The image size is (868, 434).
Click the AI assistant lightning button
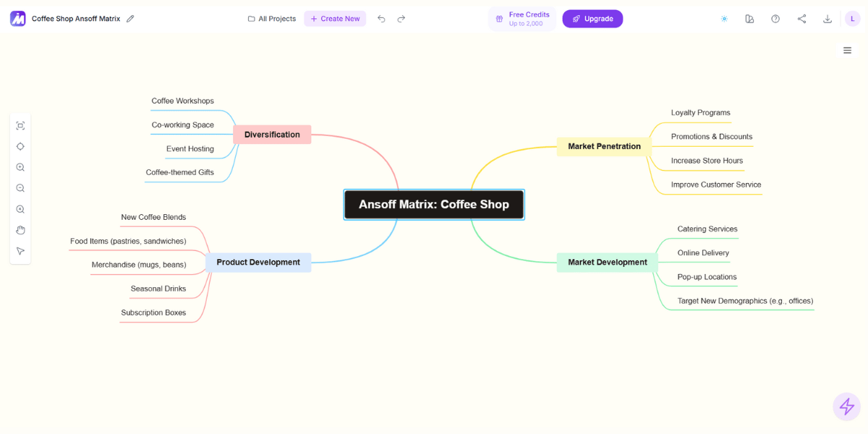pyautogui.click(x=846, y=407)
